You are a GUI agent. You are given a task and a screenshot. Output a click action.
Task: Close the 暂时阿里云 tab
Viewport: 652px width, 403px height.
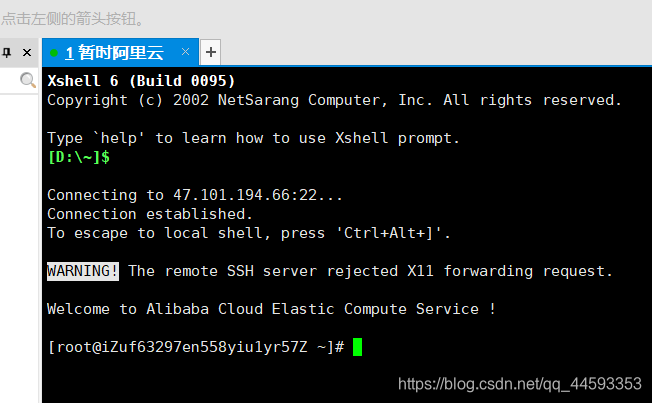click(x=185, y=51)
